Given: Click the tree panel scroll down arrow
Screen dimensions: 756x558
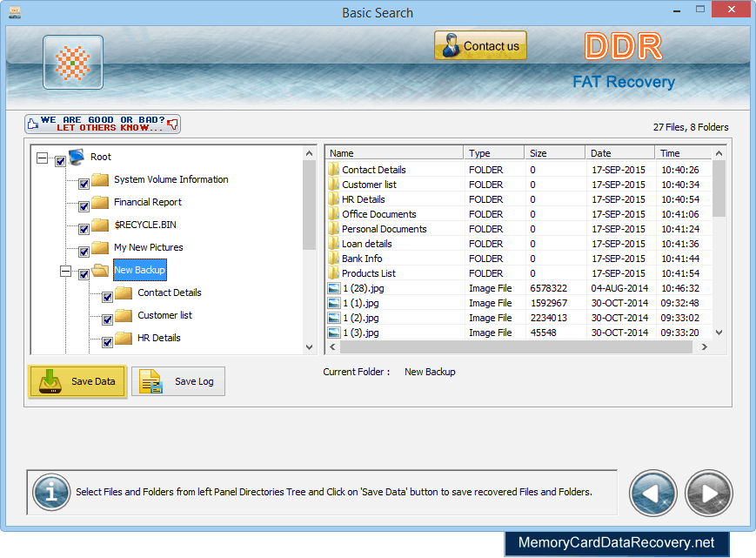Looking at the screenshot, I should [310, 347].
